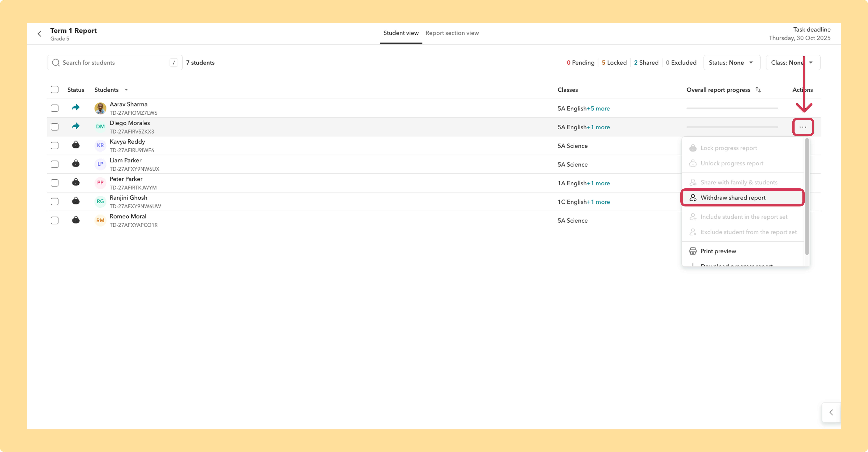Click the shared status arrow for Diego Morales
The height and width of the screenshot is (452, 868).
76,126
